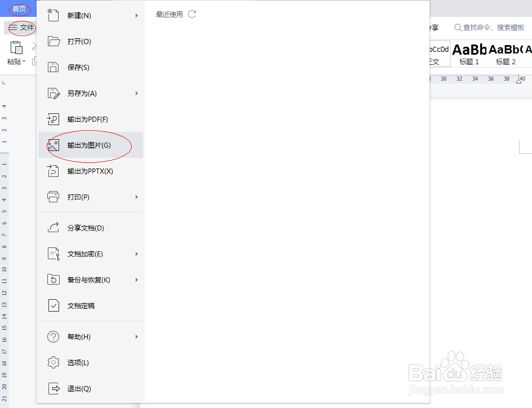
Task: Select 分享文档(D) menu entry
Action: (91, 228)
